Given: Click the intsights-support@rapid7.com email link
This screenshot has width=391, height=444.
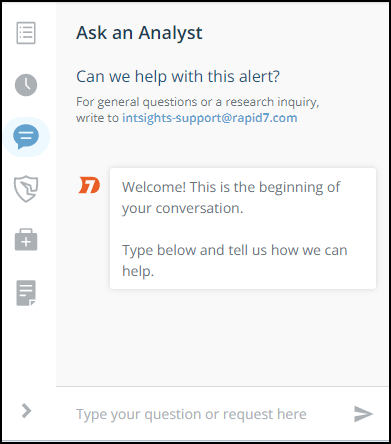Looking at the screenshot, I should click(x=210, y=118).
